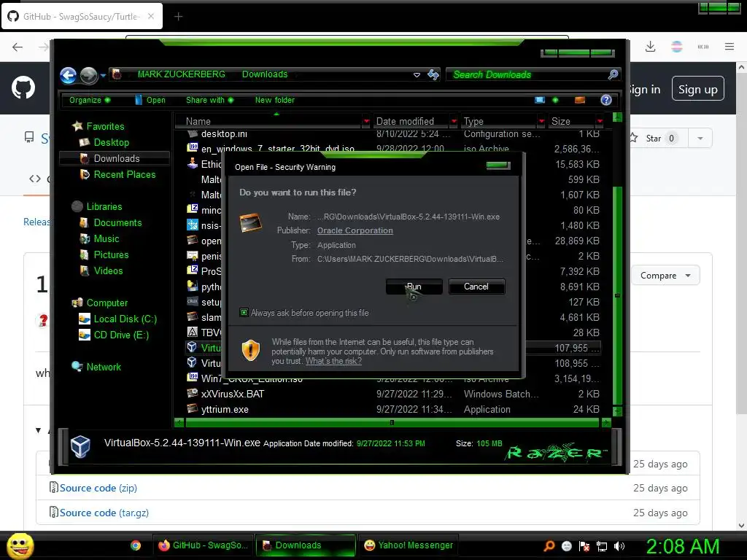
Task: Open the Share with menu
Action: pos(209,100)
